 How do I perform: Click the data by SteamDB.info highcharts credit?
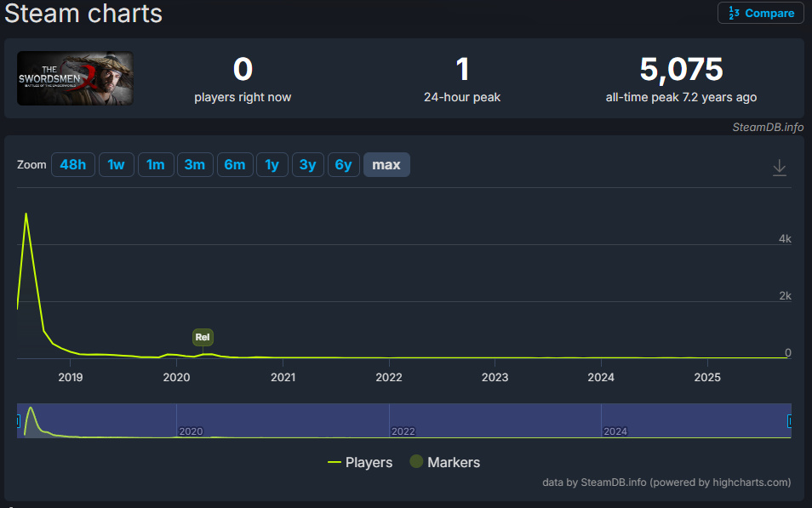(x=666, y=482)
